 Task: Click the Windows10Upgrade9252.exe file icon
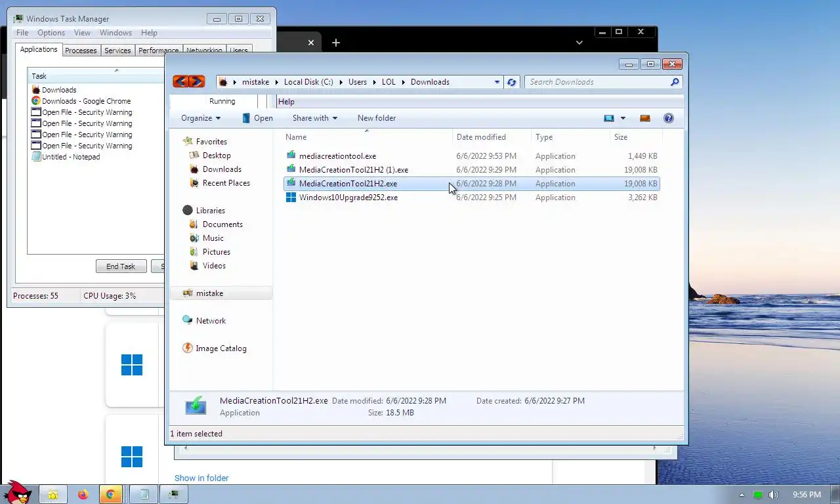coord(291,197)
